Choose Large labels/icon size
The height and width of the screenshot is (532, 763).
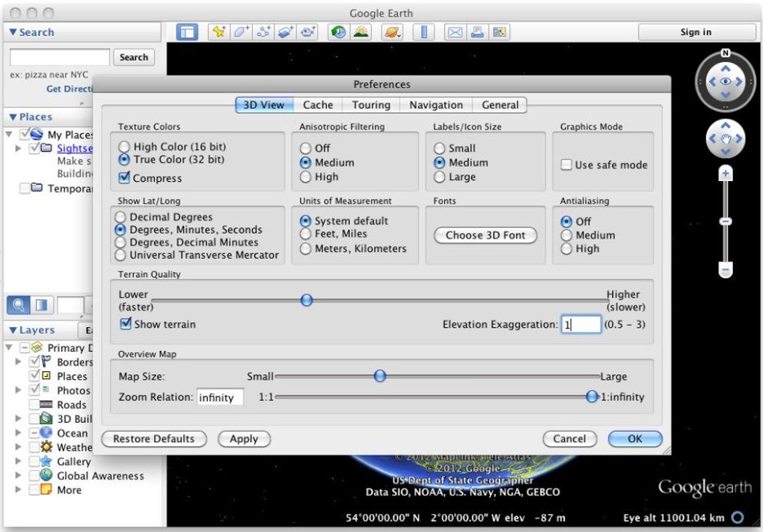click(439, 177)
